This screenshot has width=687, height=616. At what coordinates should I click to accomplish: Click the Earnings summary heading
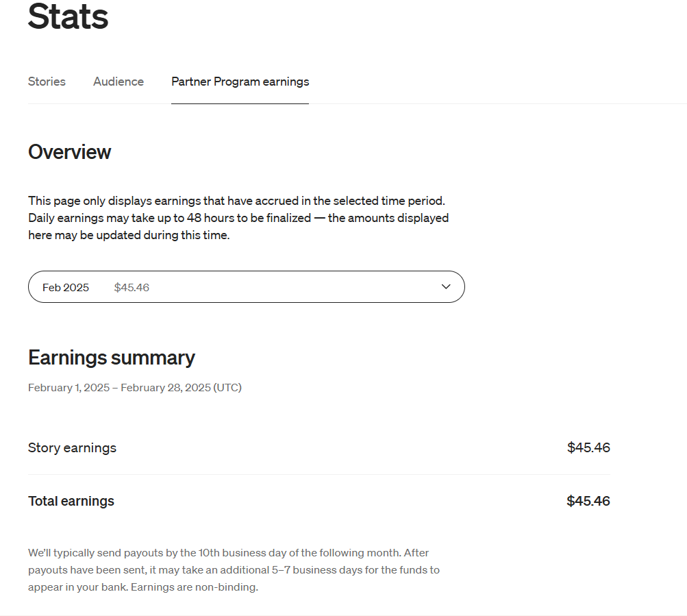click(111, 357)
